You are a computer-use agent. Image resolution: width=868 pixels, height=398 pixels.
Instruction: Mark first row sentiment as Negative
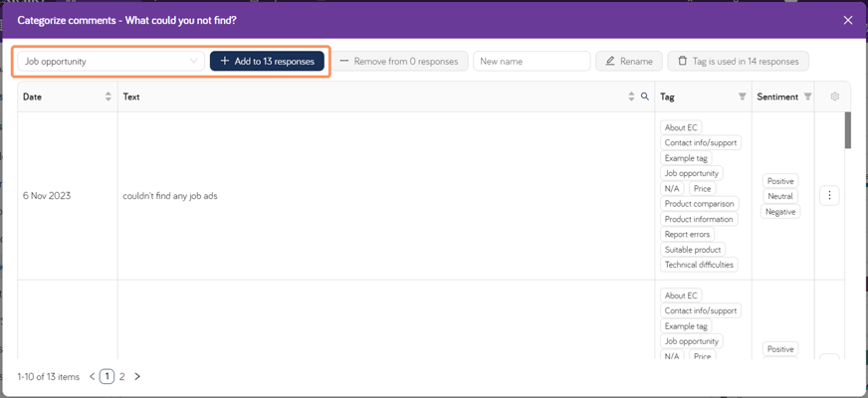(x=780, y=212)
